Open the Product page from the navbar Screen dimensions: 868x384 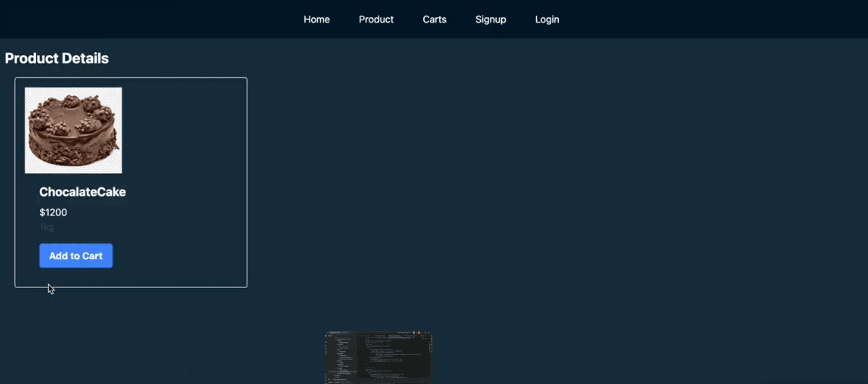coord(376,19)
